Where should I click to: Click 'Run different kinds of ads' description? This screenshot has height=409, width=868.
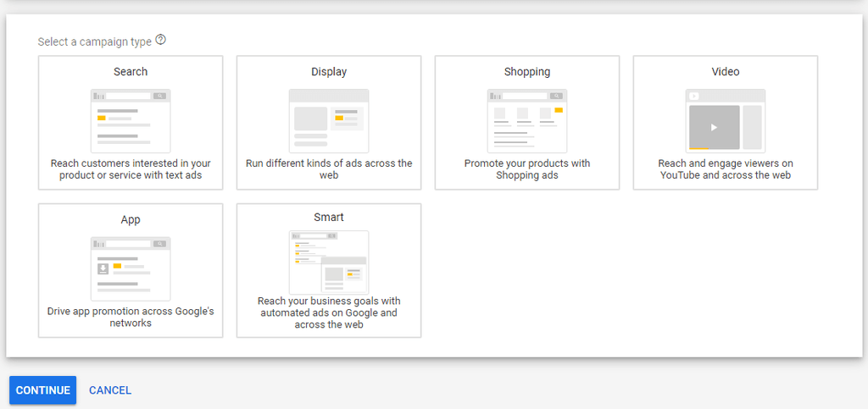(x=329, y=169)
